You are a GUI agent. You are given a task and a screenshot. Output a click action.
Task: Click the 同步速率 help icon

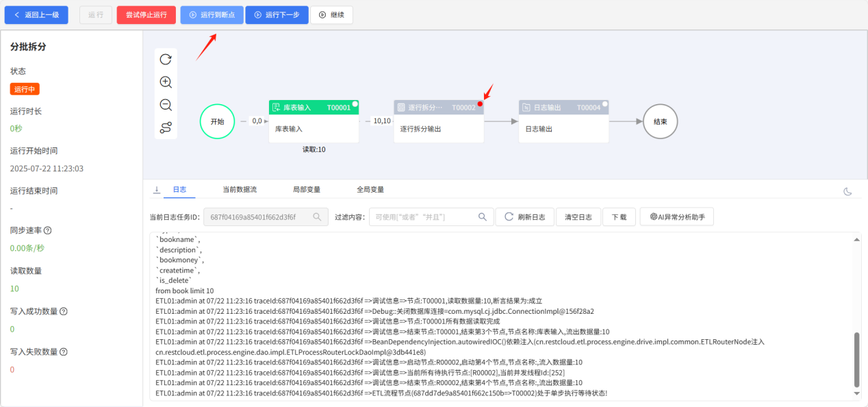click(x=48, y=231)
